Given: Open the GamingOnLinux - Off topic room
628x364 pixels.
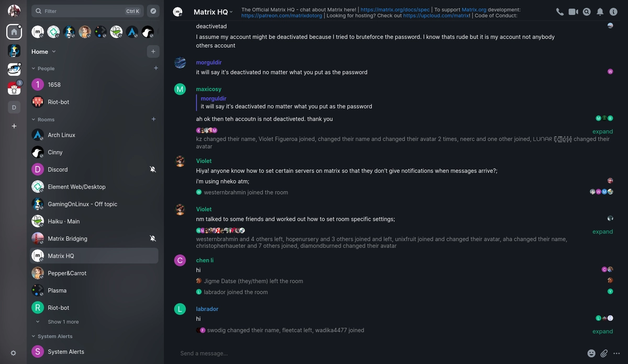Looking at the screenshot, I should [81, 204].
